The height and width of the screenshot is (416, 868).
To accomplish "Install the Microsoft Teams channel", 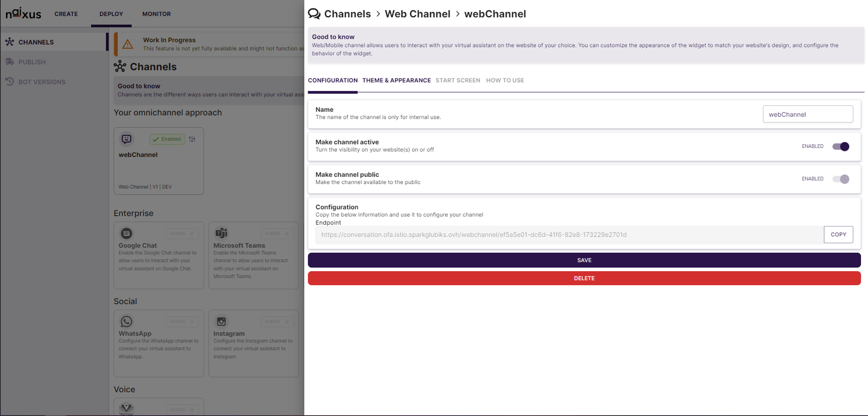I will 277,233.
